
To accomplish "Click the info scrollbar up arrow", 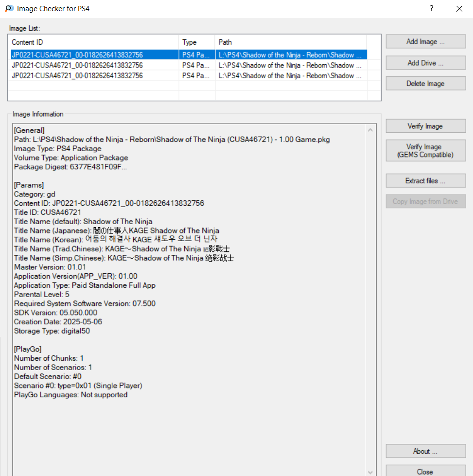I will point(370,130).
